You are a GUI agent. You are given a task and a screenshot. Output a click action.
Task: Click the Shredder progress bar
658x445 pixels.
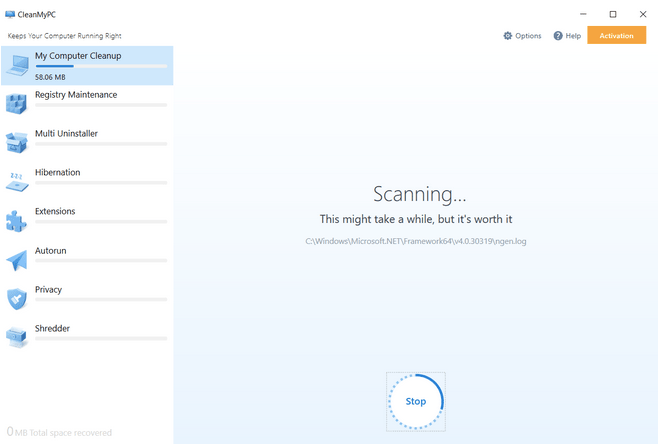coord(101,338)
